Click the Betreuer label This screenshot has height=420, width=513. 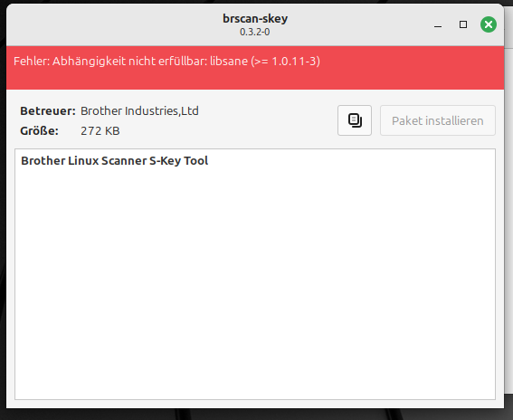tap(48, 111)
